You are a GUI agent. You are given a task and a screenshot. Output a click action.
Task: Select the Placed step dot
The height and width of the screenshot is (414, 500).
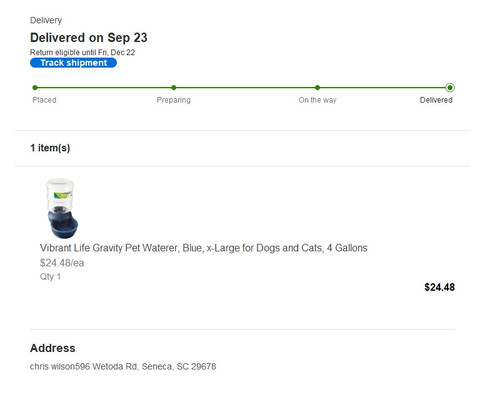(x=35, y=88)
